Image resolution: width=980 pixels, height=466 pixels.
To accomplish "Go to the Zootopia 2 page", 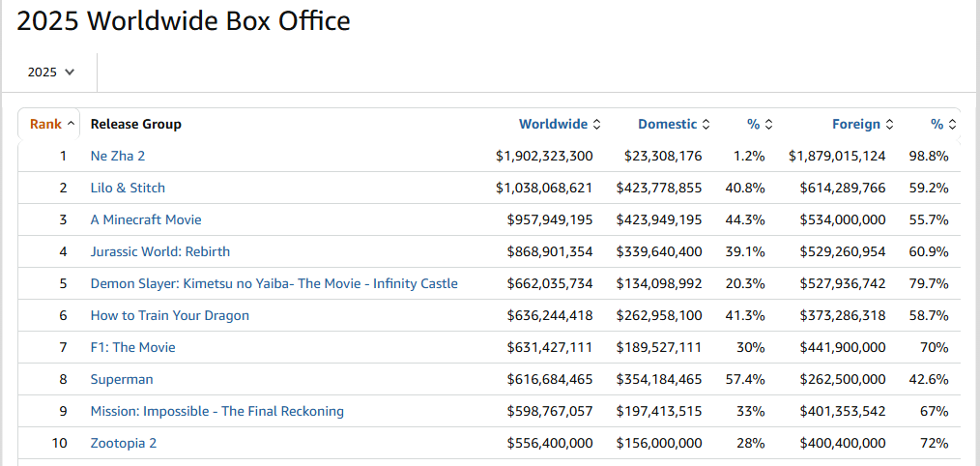I will pyautogui.click(x=124, y=443).
